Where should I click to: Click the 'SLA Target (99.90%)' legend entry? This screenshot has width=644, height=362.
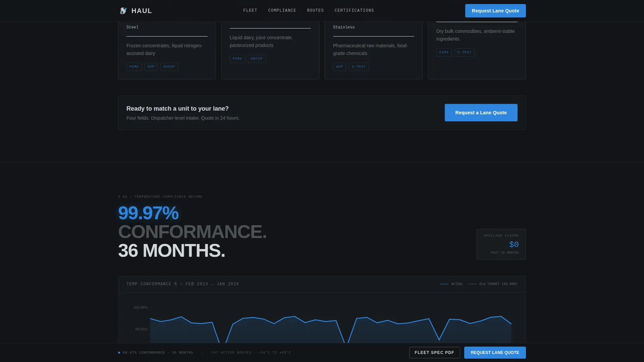(493, 284)
